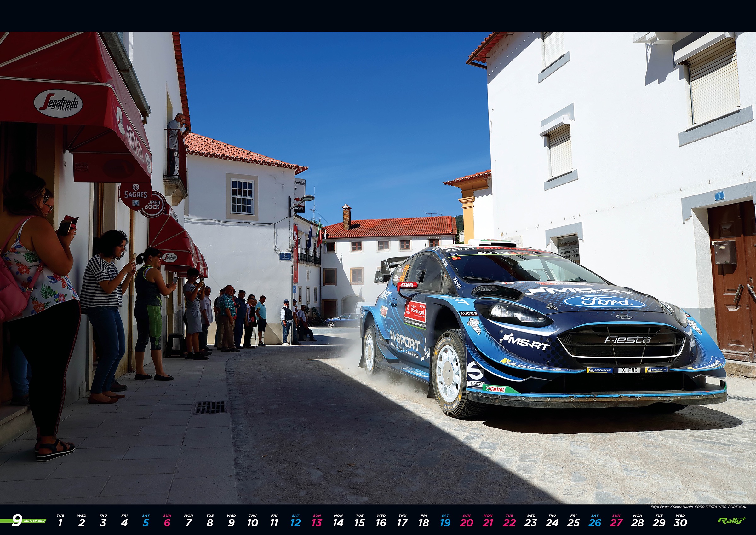Viewport: 756px width, 535px height.
Task: Click Friday date 25
Action: coord(574,522)
